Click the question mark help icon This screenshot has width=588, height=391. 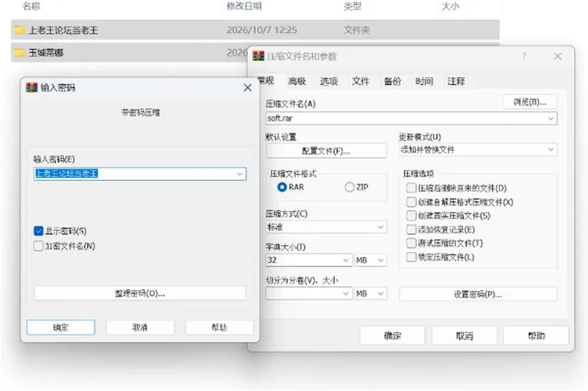point(524,56)
